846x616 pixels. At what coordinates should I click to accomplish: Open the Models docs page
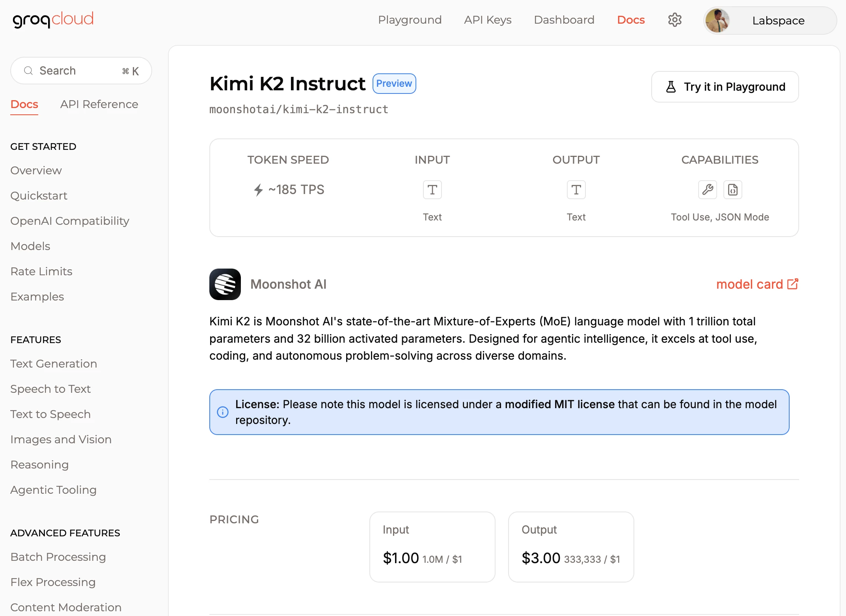click(x=30, y=246)
